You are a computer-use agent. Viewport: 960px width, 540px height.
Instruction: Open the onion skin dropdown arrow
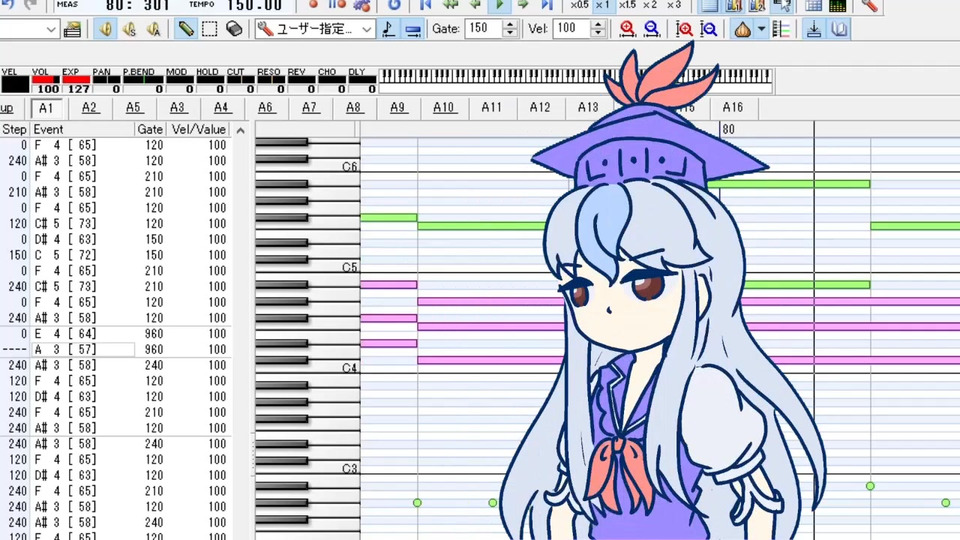[761, 29]
